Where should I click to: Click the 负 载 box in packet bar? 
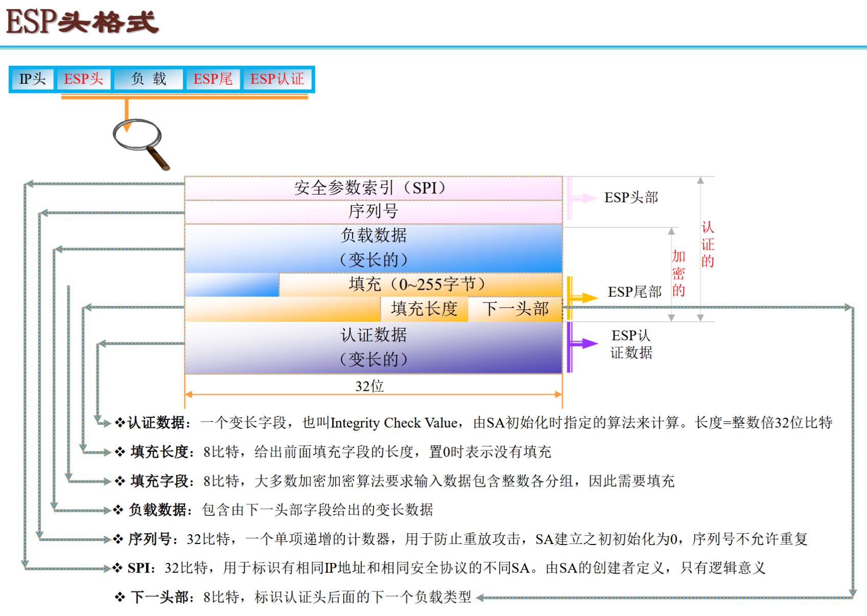[x=148, y=79]
